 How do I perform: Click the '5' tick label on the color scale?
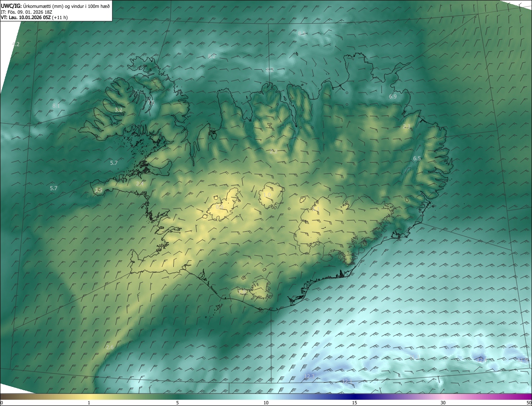177,403
